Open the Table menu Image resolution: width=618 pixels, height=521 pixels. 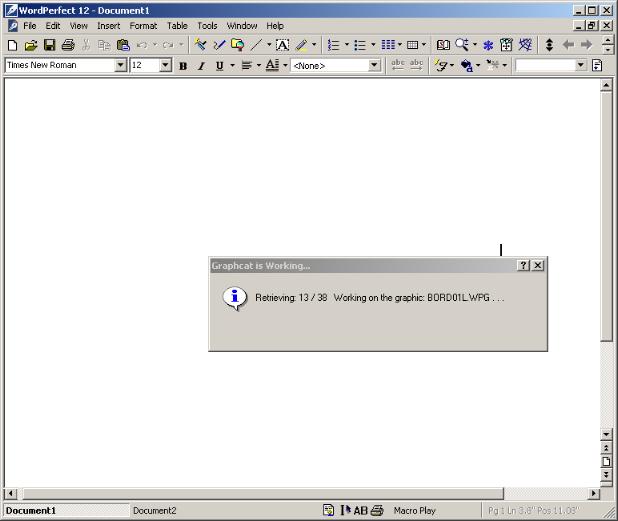coord(177,26)
